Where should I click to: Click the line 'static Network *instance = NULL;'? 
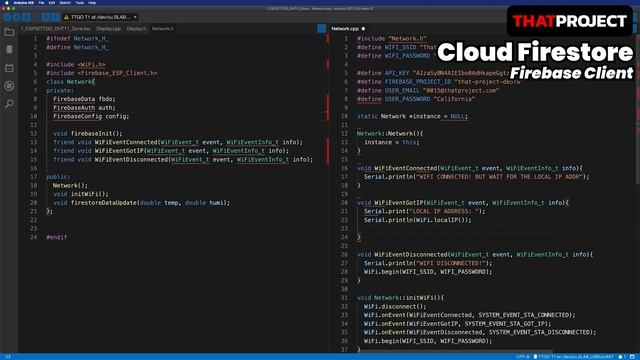pyautogui.click(x=412, y=116)
